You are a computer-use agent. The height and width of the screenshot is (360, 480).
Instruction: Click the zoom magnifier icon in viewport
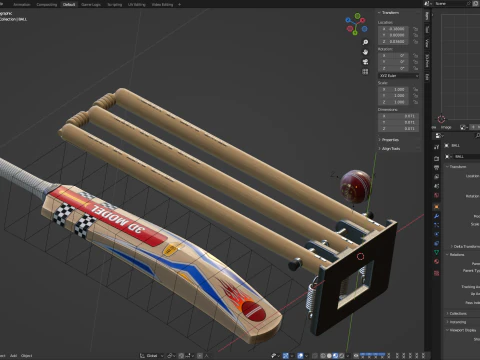365,42
